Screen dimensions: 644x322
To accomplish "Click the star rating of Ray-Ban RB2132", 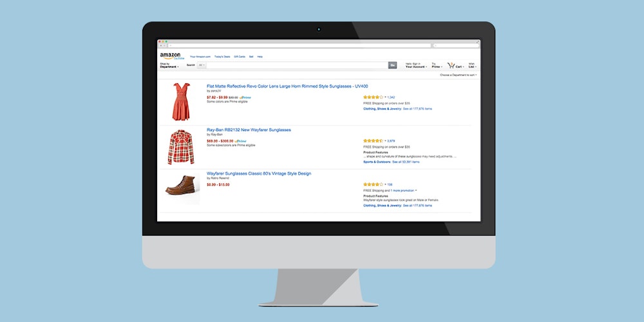I will pos(373,141).
